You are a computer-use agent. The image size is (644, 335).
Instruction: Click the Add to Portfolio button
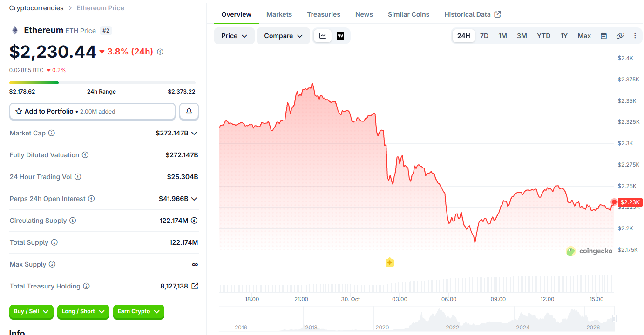pyautogui.click(x=92, y=112)
